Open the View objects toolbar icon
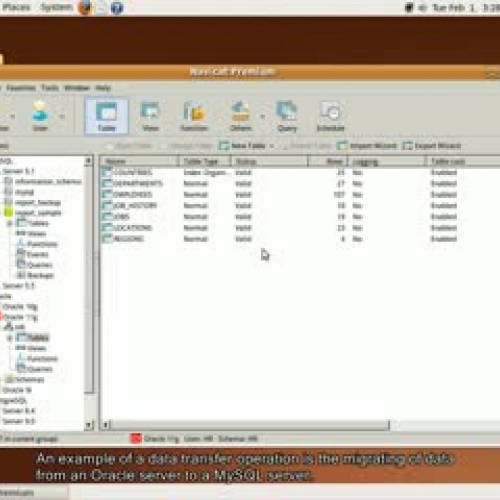 point(150,117)
